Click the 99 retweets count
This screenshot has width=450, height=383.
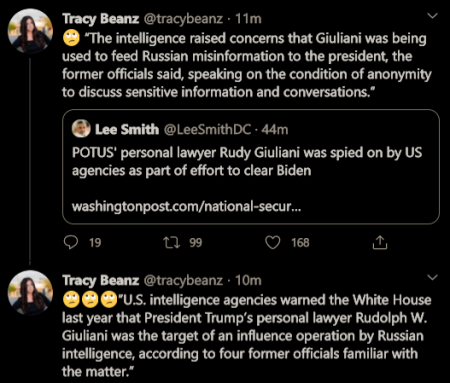pyautogui.click(x=196, y=243)
